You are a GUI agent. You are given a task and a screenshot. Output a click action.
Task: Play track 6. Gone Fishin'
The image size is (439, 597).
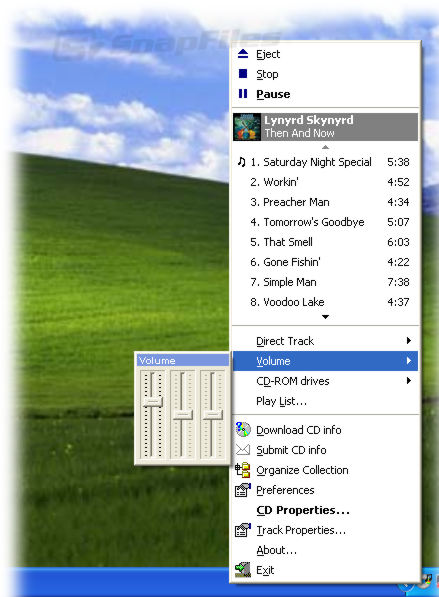tap(326, 262)
